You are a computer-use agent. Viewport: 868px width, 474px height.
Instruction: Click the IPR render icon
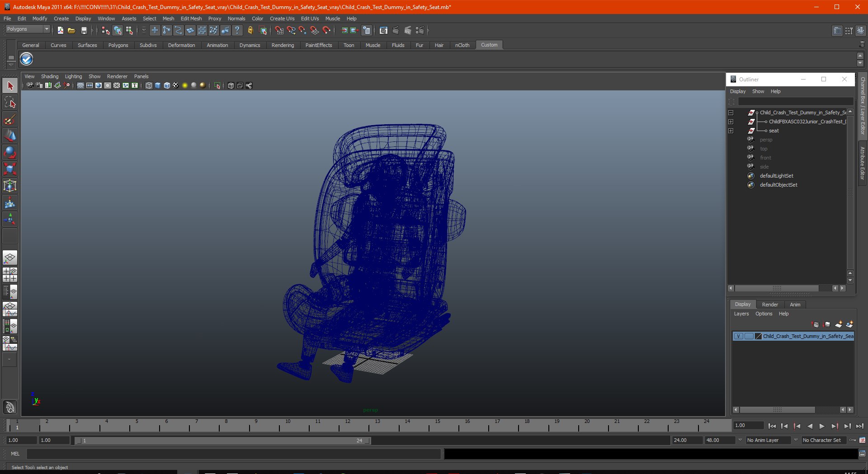408,30
